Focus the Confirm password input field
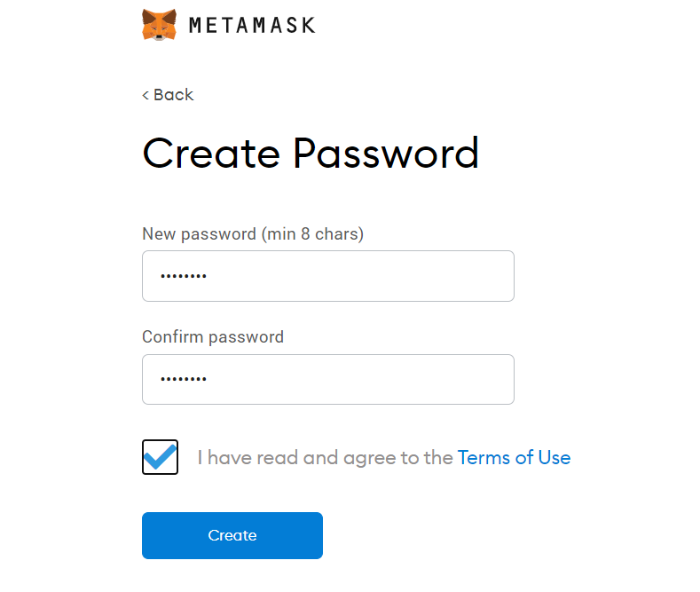The height and width of the screenshot is (592, 700). click(x=328, y=380)
